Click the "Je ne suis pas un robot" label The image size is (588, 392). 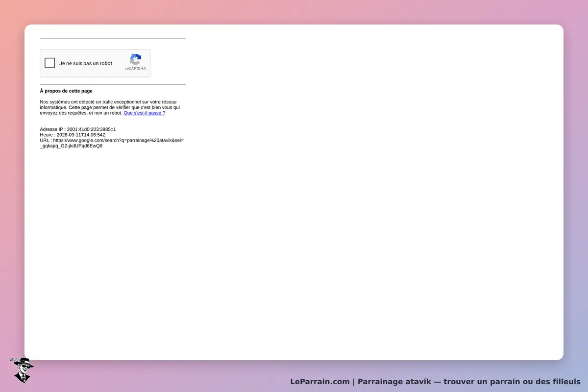tap(86, 63)
